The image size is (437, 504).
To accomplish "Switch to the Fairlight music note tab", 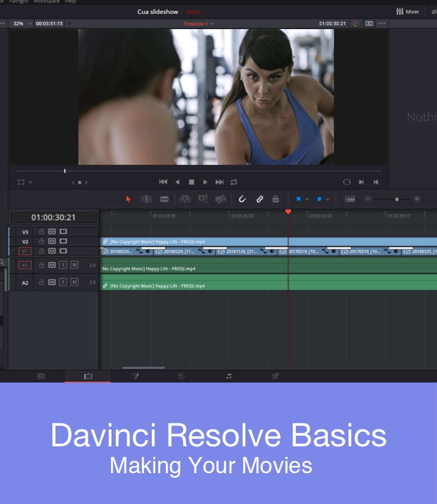I will click(x=229, y=376).
